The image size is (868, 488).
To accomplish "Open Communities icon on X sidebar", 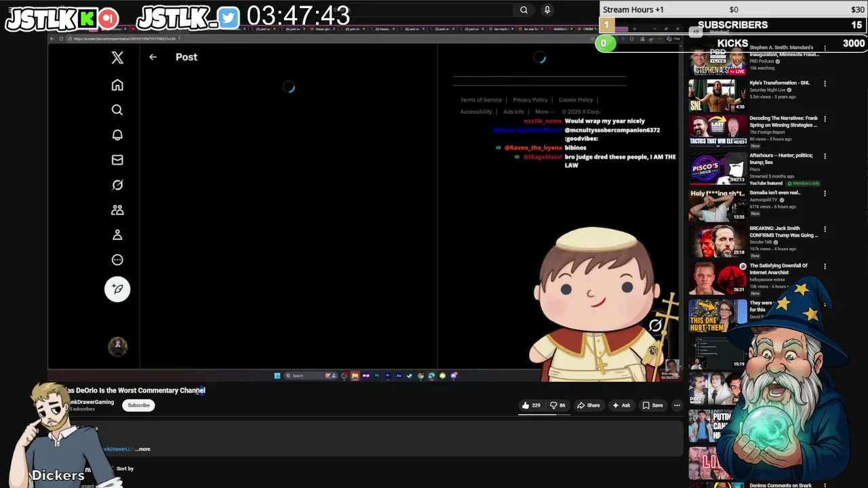I will click(117, 210).
